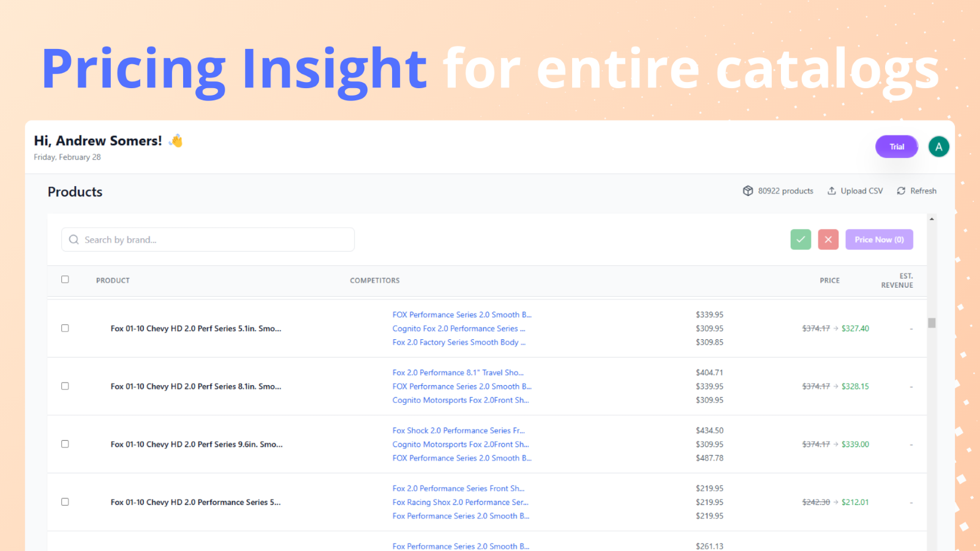This screenshot has height=551, width=980.
Task: Click the Refresh label
Action: coord(923,191)
